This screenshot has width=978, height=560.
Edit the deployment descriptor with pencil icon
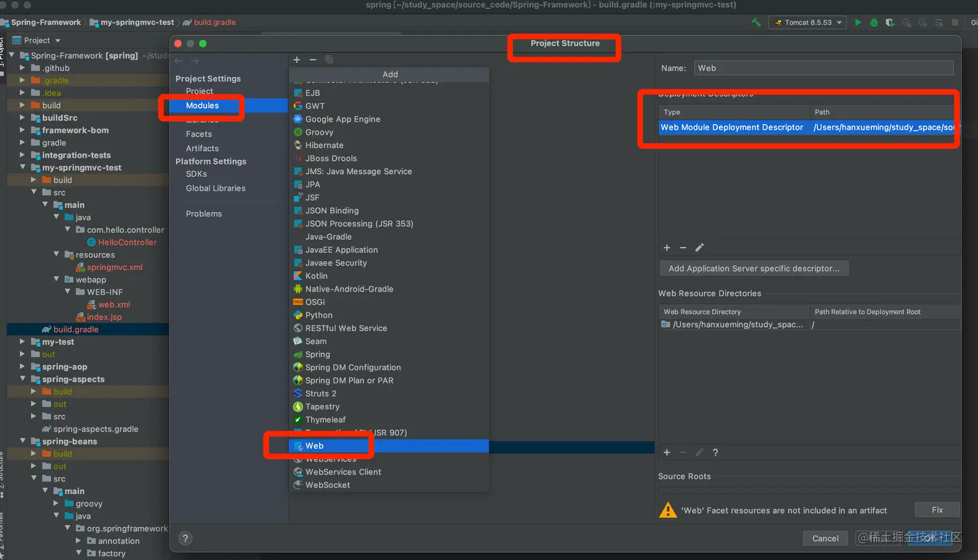tap(699, 248)
